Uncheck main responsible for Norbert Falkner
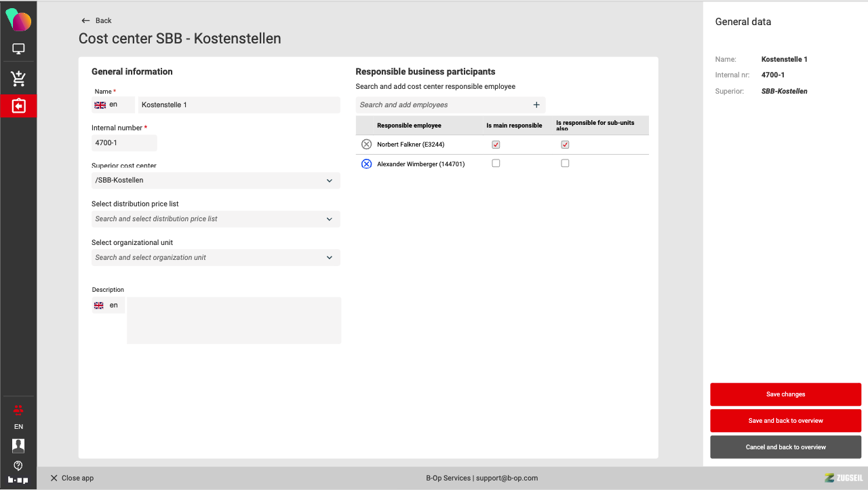Image resolution: width=868 pixels, height=490 pixels. 496,145
